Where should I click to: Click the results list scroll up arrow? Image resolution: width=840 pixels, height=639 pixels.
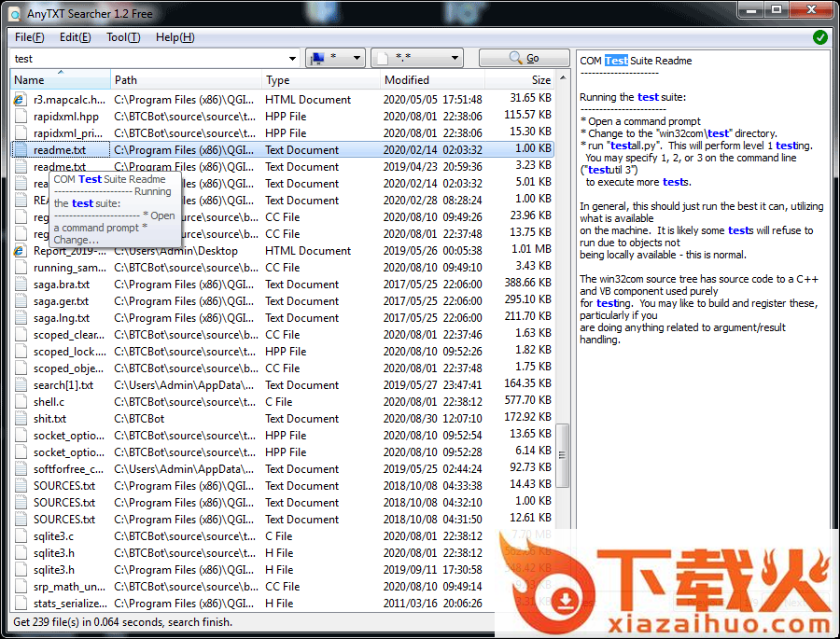[x=563, y=78]
